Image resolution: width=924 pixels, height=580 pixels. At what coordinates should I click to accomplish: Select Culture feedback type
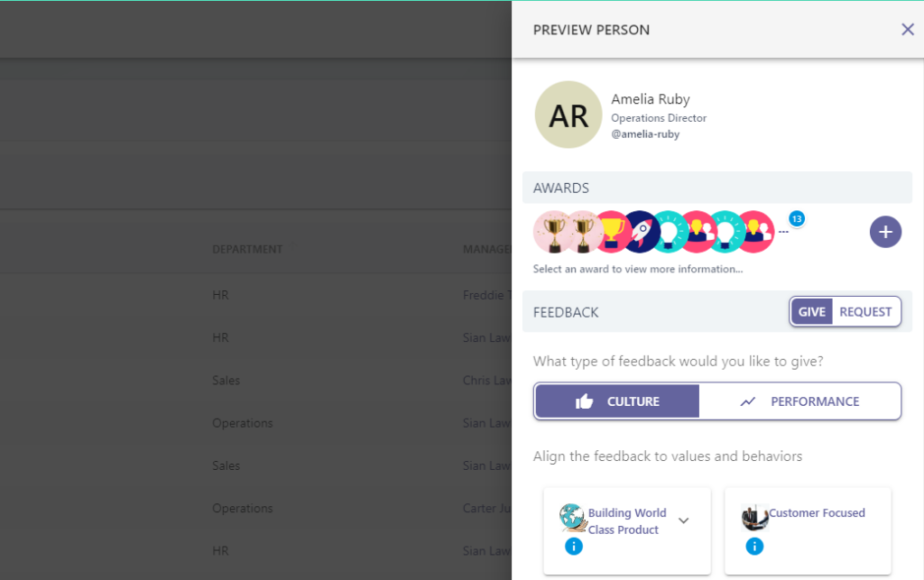click(617, 401)
